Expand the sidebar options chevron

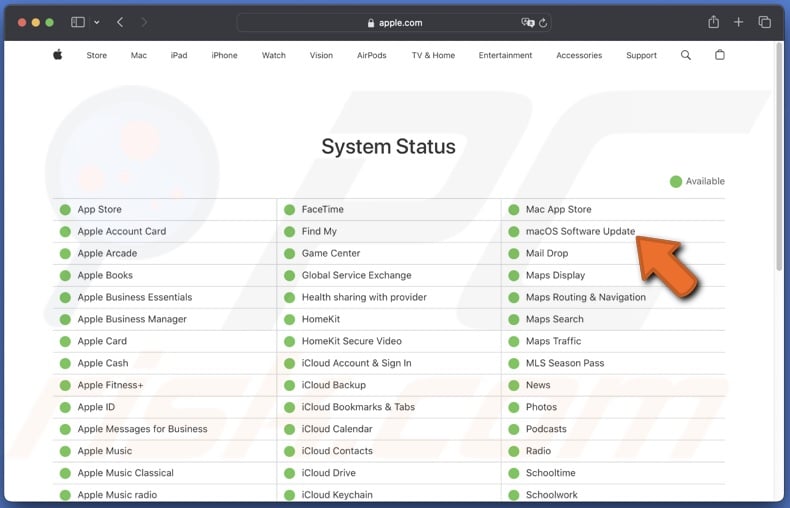coord(97,22)
